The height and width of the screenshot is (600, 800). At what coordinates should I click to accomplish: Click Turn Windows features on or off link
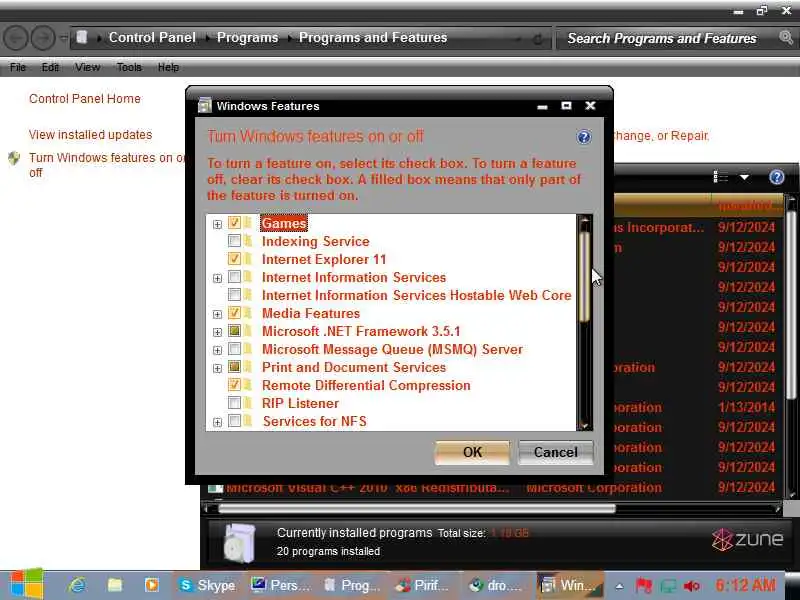[x=107, y=165]
